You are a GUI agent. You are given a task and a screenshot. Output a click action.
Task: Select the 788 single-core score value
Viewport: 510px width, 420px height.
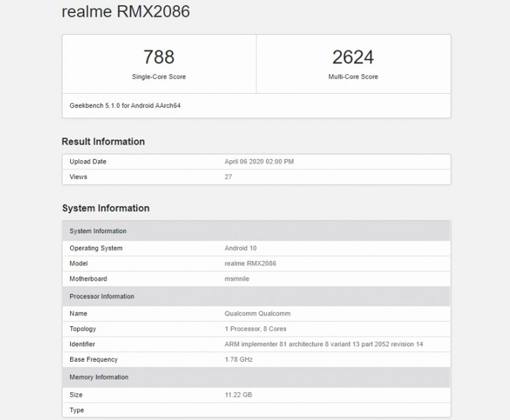coord(159,57)
